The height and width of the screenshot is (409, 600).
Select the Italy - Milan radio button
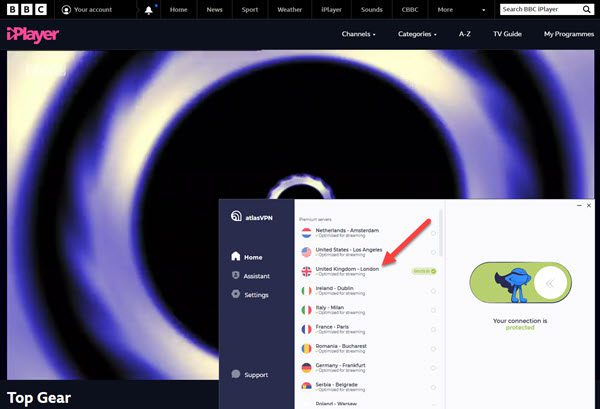pos(433,310)
